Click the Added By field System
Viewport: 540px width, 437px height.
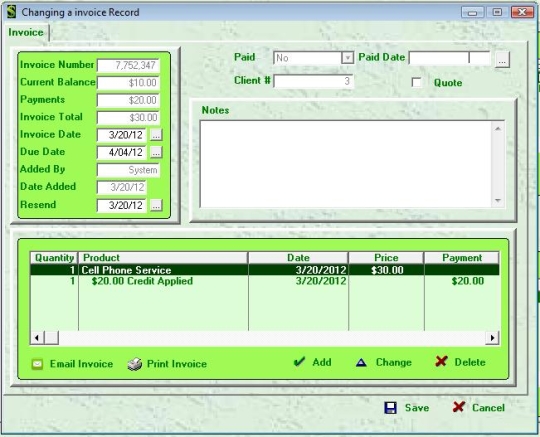click(x=128, y=170)
